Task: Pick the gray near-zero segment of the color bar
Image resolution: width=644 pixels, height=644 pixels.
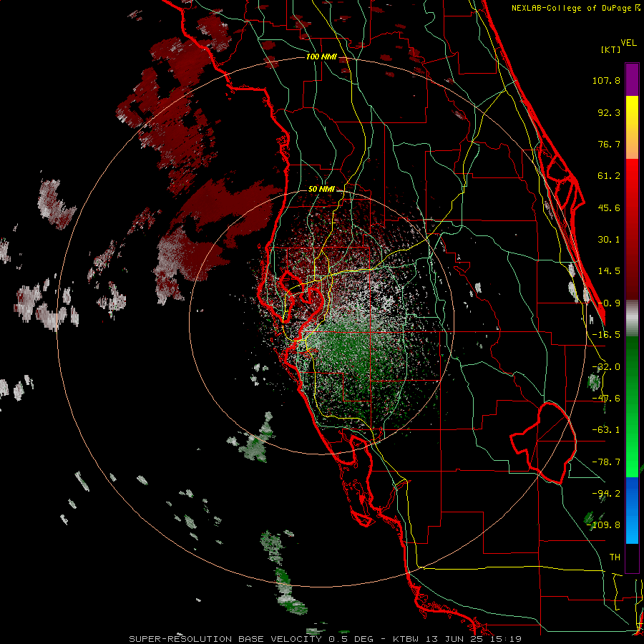Action: [632, 318]
